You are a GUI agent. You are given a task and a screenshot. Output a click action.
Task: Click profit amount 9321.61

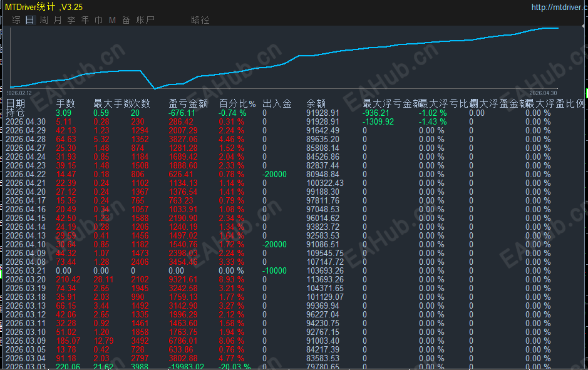pyautogui.click(x=183, y=279)
